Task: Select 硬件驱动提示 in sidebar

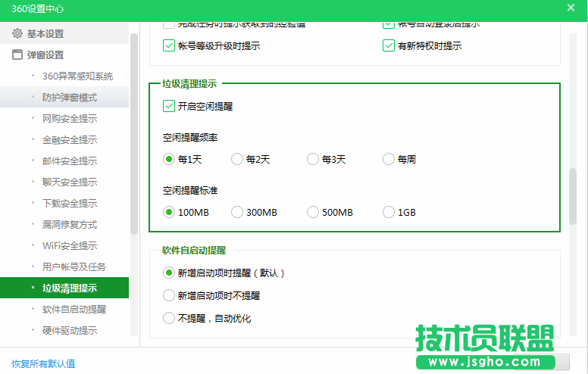Action: pos(64,330)
